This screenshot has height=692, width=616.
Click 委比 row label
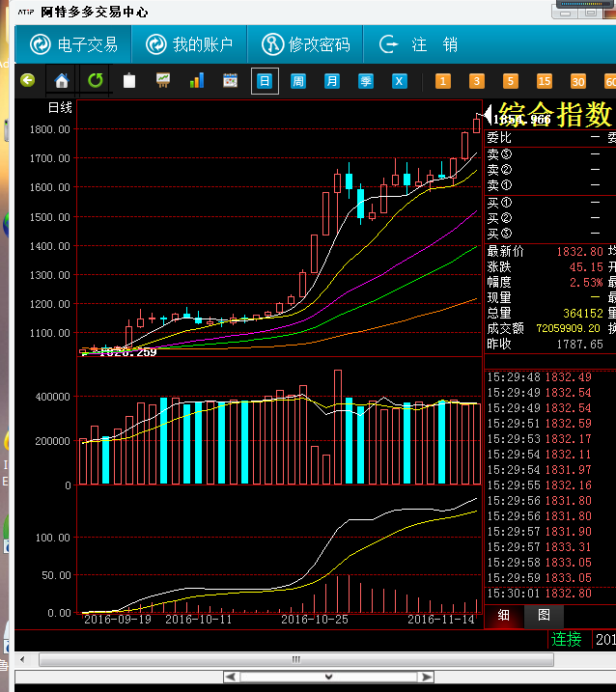pos(499,138)
